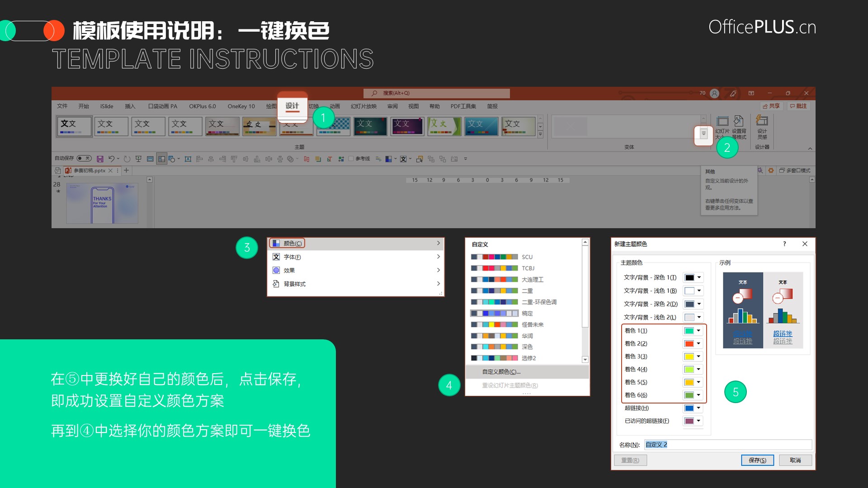Image resolution: width=868 pixels, height=488 pixels.
Task: Open the 设计 (Design) ribbon tab
Action: click(292, 106)
